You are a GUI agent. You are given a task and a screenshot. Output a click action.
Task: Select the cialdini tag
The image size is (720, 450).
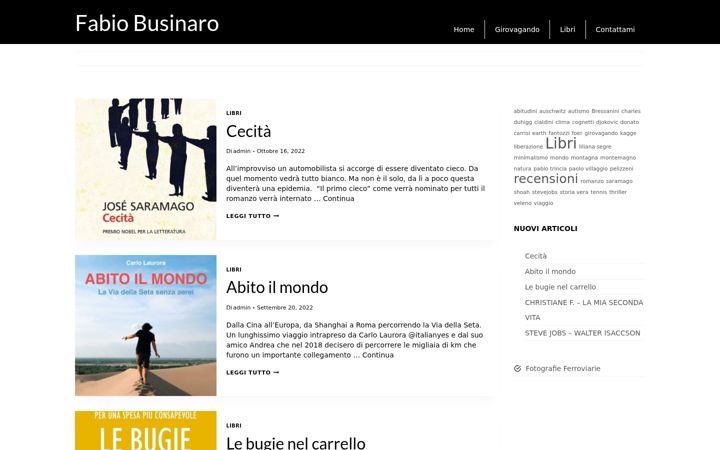tap(544, 122)
